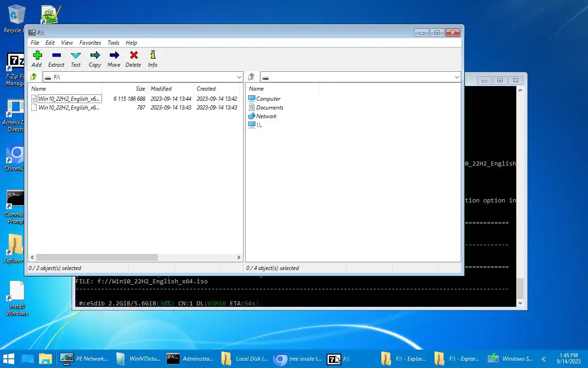
Task: Open File Explorer from taskbar
Action: point(45,359)
